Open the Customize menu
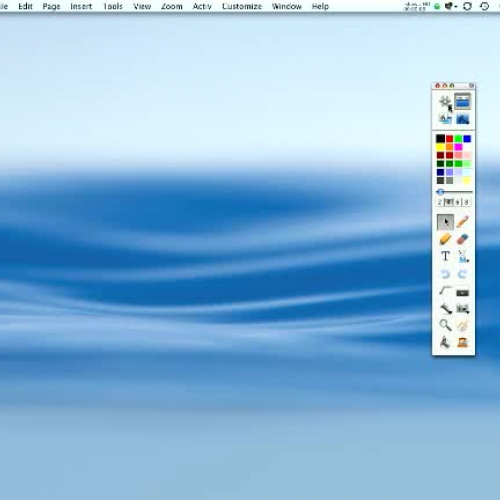 coord(242,6)
